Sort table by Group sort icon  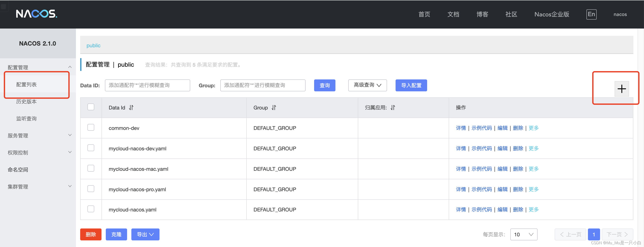(274, 108)
